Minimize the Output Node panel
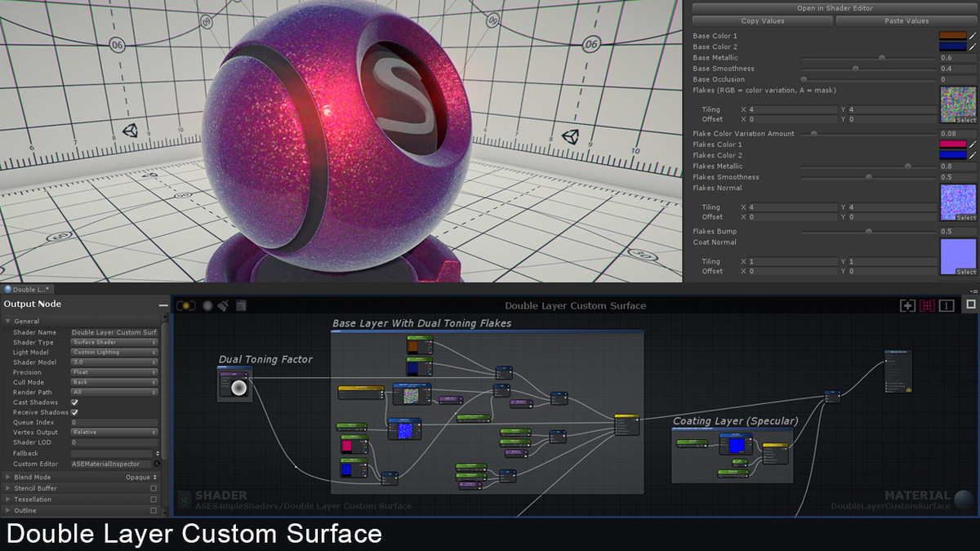This screenshot has height=551, width=980. tap(163, 304)
